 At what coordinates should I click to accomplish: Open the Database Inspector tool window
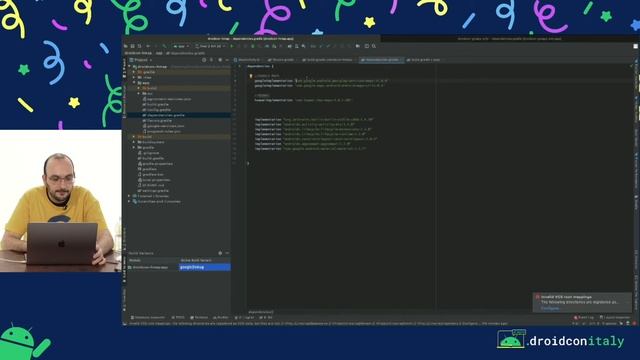pyautogui.click(x=148, y=317)
